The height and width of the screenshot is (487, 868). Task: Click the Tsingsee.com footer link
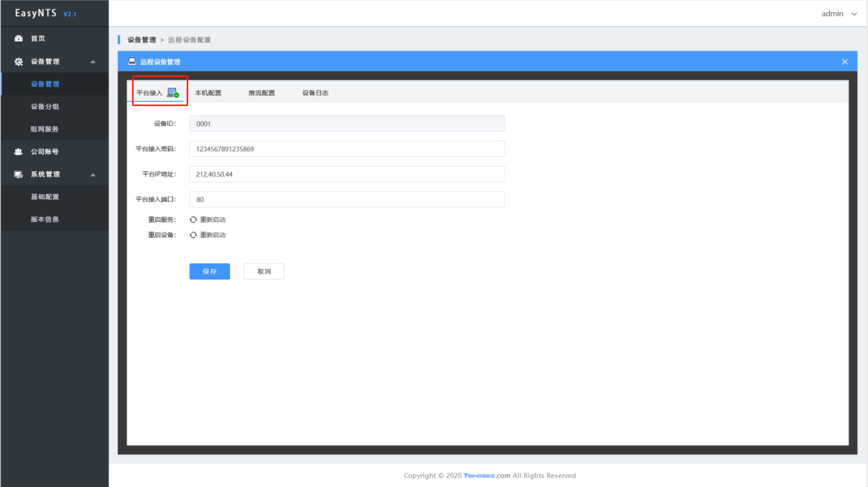(x=487, y=475)
